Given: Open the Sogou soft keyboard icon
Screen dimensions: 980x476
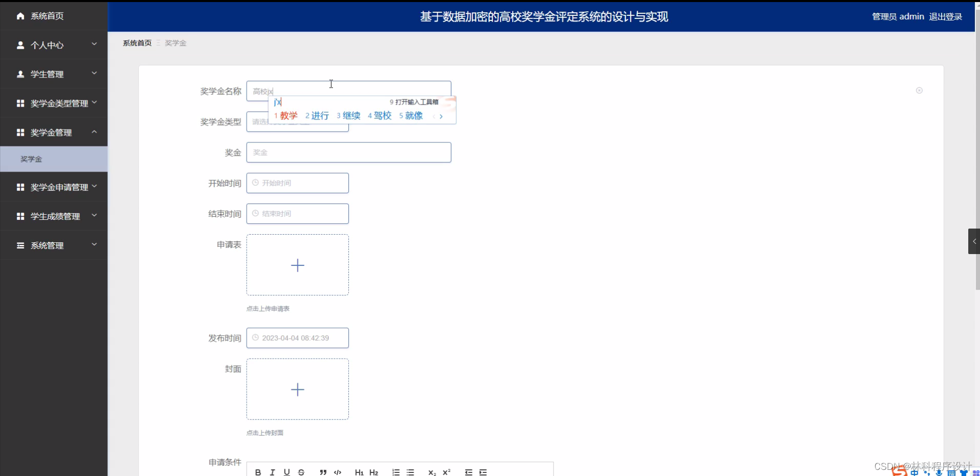Looking at the screenshot, I should (x=951, y=472).
